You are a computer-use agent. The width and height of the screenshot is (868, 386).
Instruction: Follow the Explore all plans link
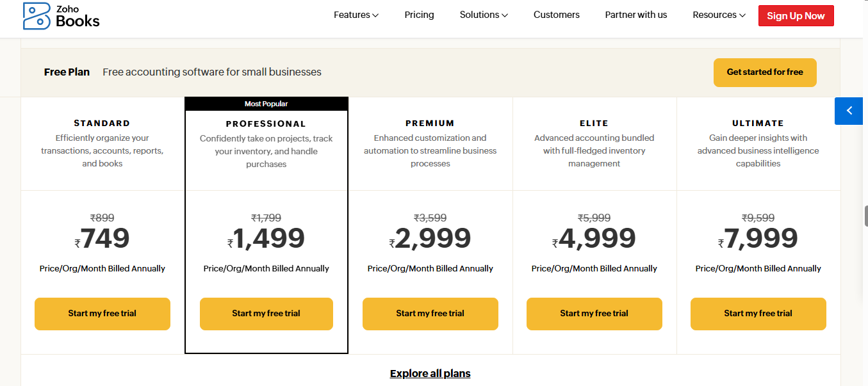coord(430,374)
